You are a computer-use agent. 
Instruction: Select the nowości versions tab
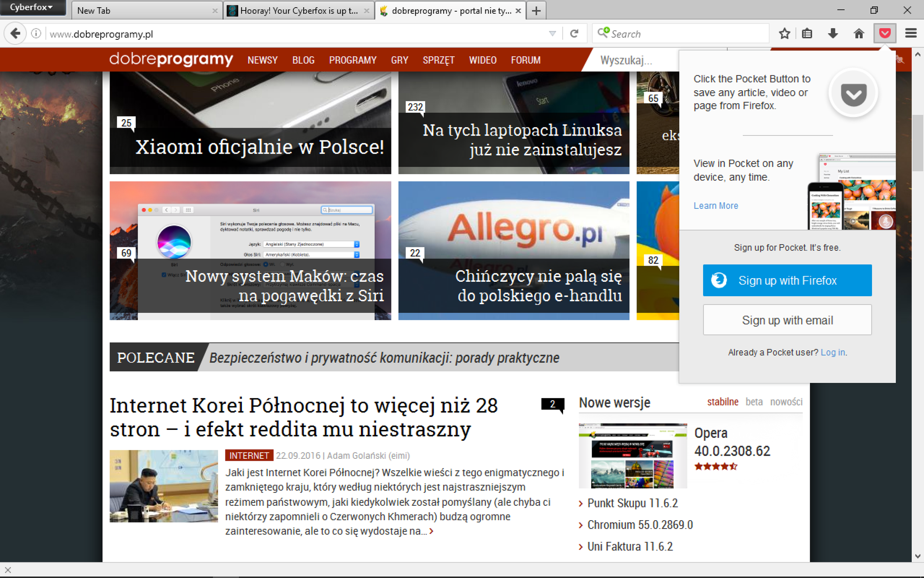[x=786, y=402]
